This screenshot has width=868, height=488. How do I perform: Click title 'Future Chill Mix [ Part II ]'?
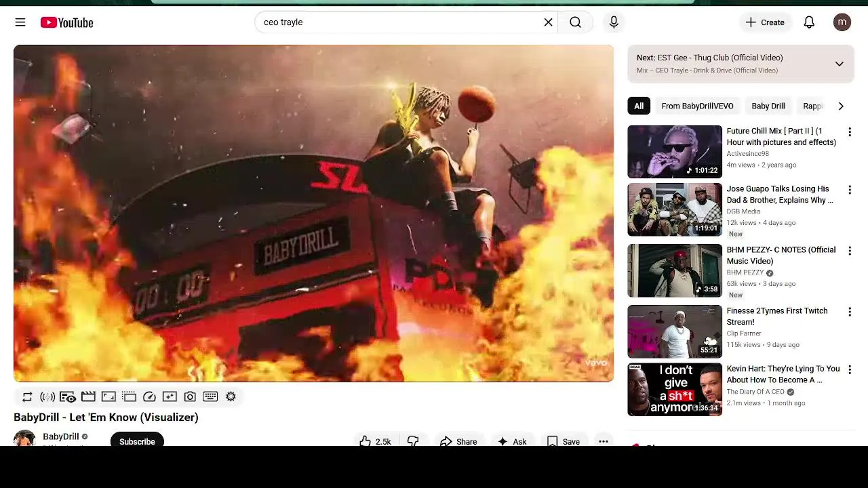coord(781,136)
